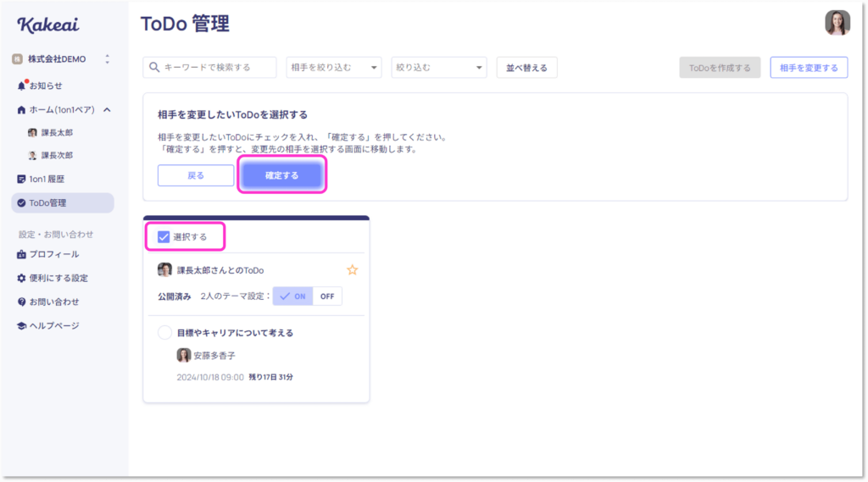868x482 pixels.
Task: Open ToDo管理 menu item
Action: click(63, 203)
